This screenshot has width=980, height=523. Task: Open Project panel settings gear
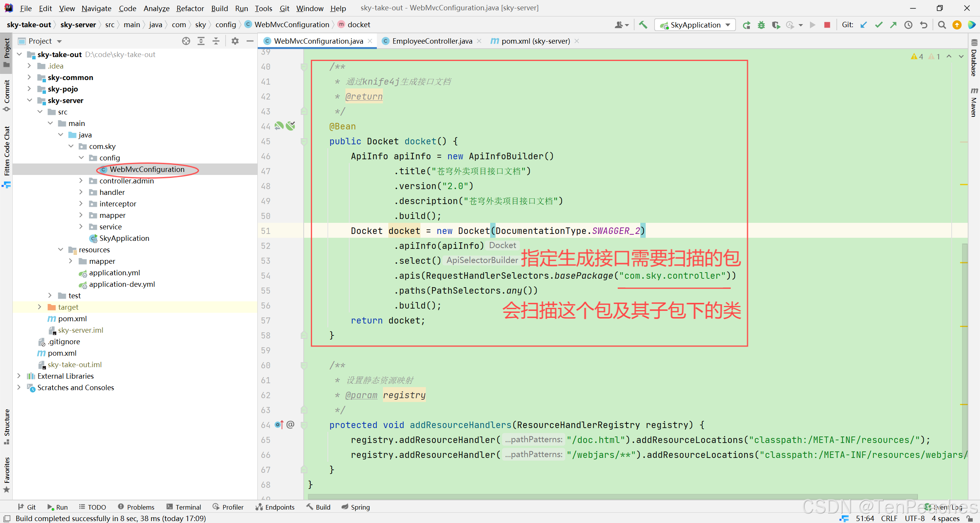point(235,41)
